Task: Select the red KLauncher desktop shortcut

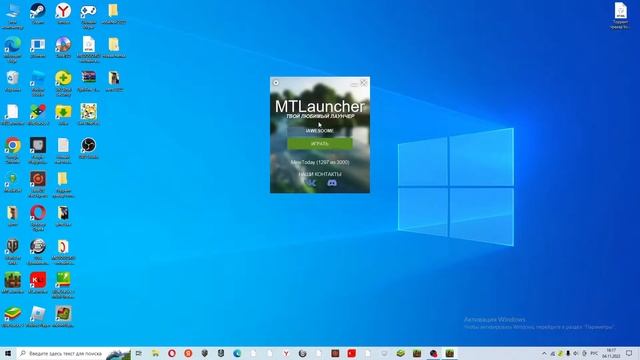Action: tap(38, 282)
